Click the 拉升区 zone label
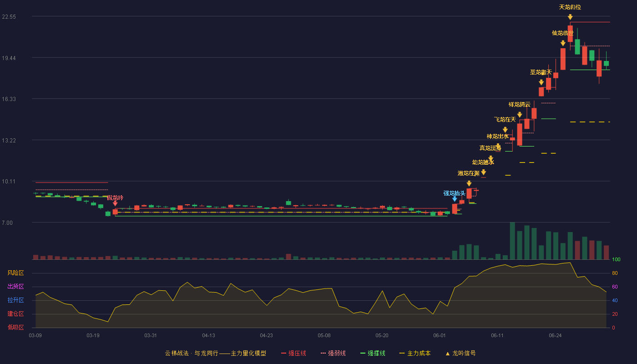Viewport: 637px width, 364px height. click(15, 300)
